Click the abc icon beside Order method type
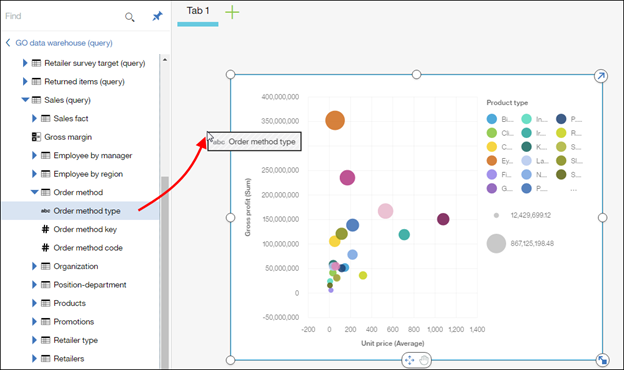This screenshot has width=624, height=370. [x=45, y=211]
